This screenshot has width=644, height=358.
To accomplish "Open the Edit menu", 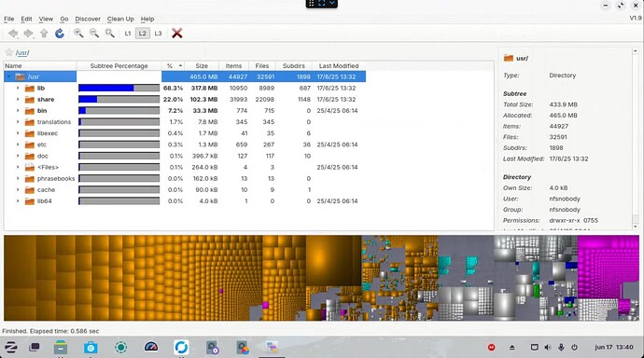I will [x=26, y=19].
